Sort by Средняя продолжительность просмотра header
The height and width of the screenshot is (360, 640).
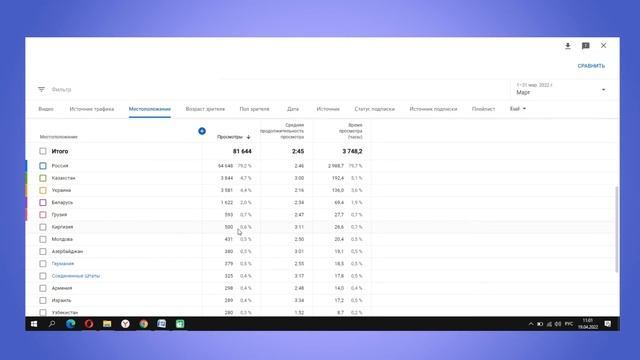pos(282,131)
